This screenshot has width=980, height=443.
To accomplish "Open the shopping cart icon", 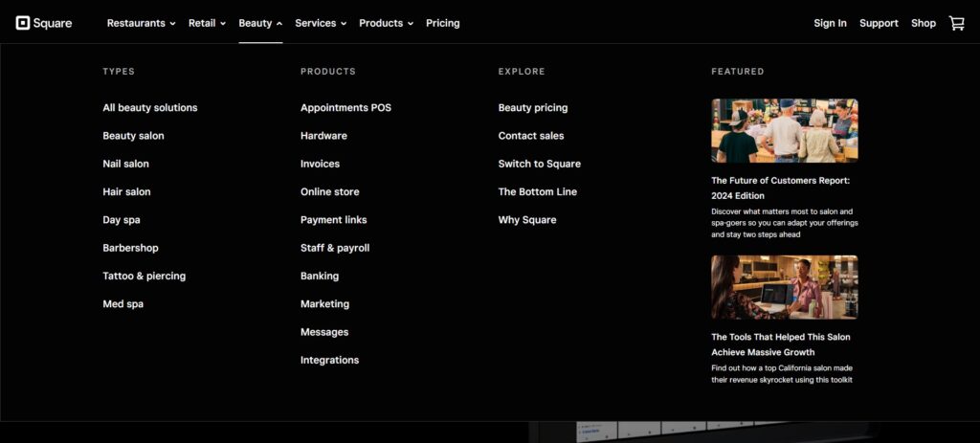I will (x=957, y=23).
